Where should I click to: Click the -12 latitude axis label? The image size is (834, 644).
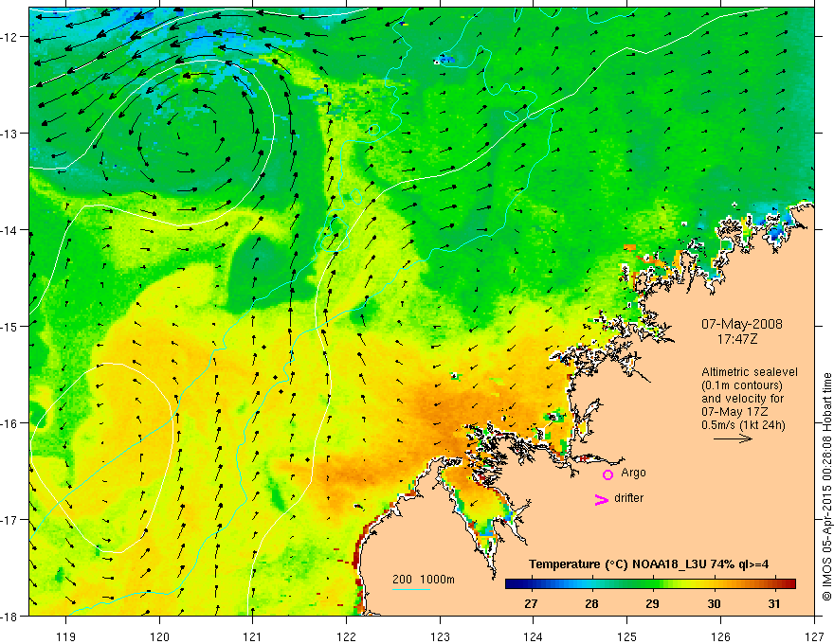10,37
